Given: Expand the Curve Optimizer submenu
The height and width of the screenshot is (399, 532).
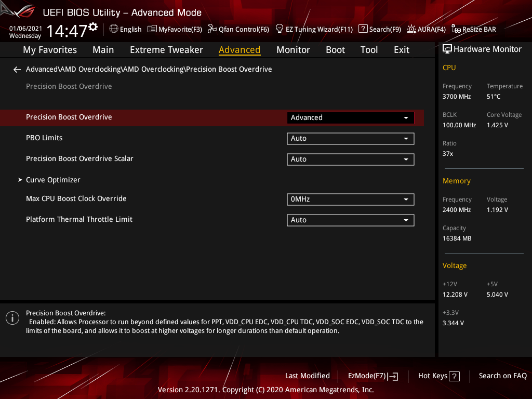Looking at the screenshot, I should click(53, 180).
